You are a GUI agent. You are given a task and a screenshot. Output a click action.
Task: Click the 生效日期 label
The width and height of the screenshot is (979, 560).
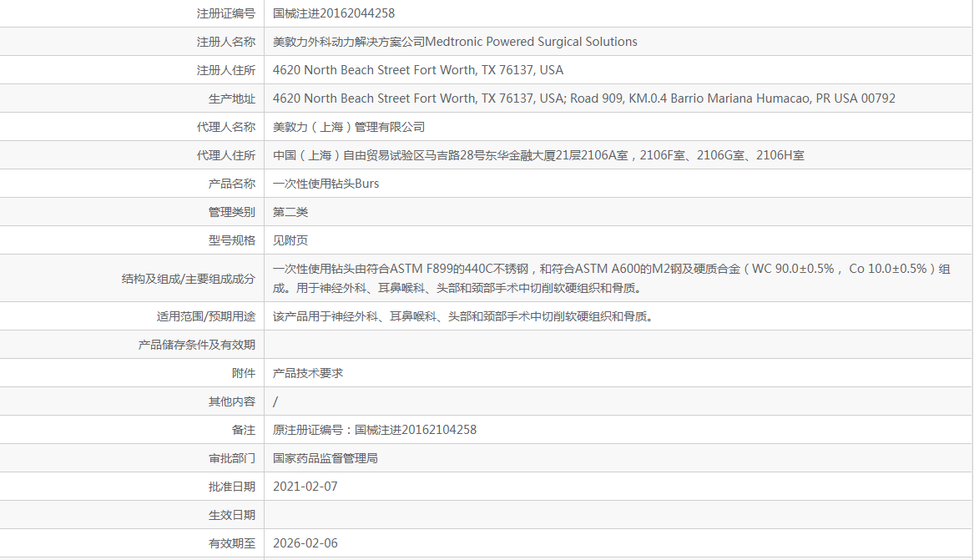tap(232, 515)
